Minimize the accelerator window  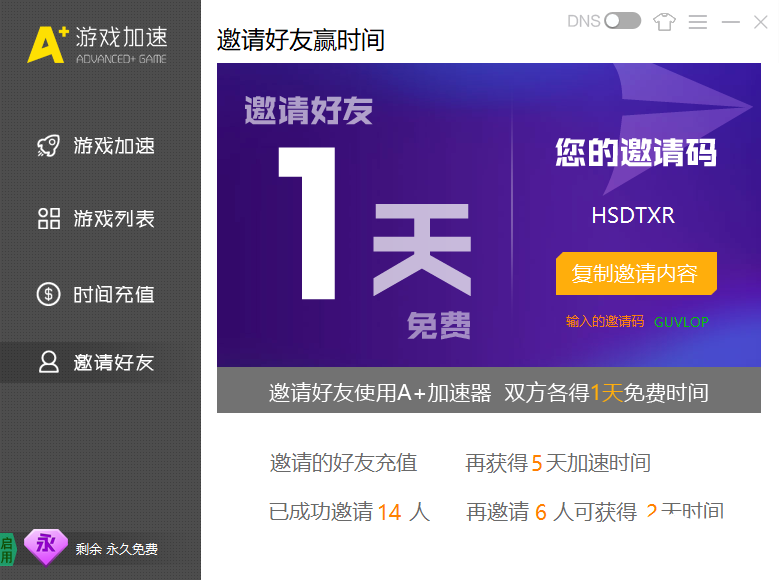(730, 22)
